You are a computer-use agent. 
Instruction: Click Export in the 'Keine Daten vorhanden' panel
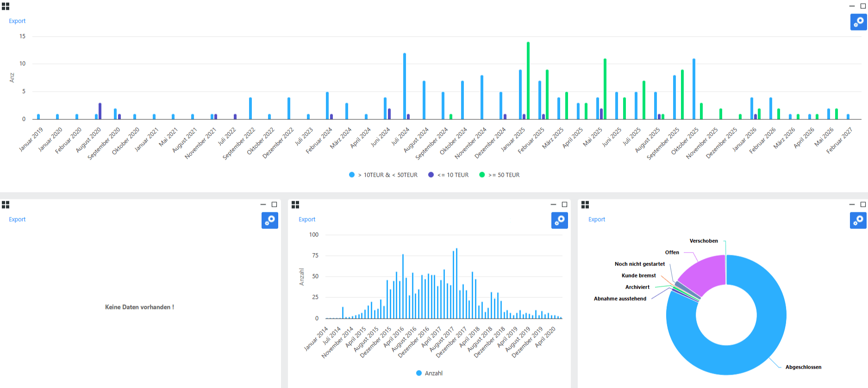(17, 220)
